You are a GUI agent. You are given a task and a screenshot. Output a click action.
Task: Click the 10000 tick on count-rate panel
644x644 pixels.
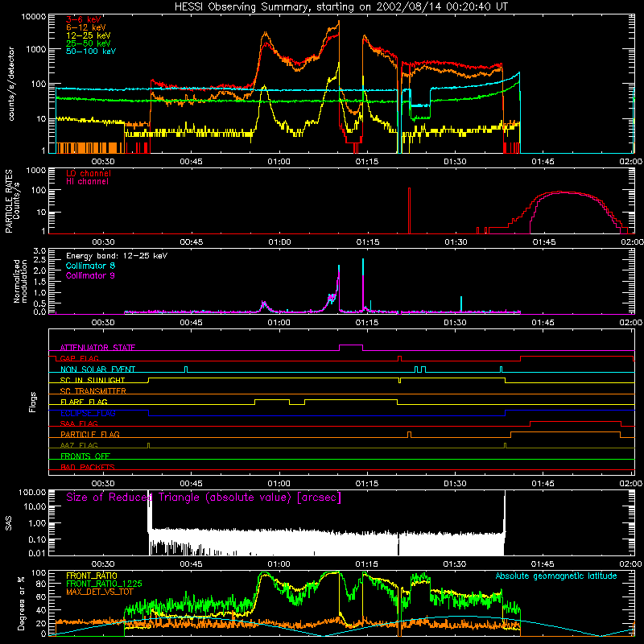tap(34, 16)
